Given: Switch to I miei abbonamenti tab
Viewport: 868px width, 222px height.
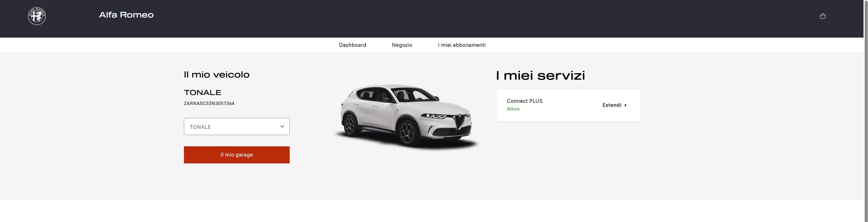Looking at the screenshot, I should (x=462, y=45).
